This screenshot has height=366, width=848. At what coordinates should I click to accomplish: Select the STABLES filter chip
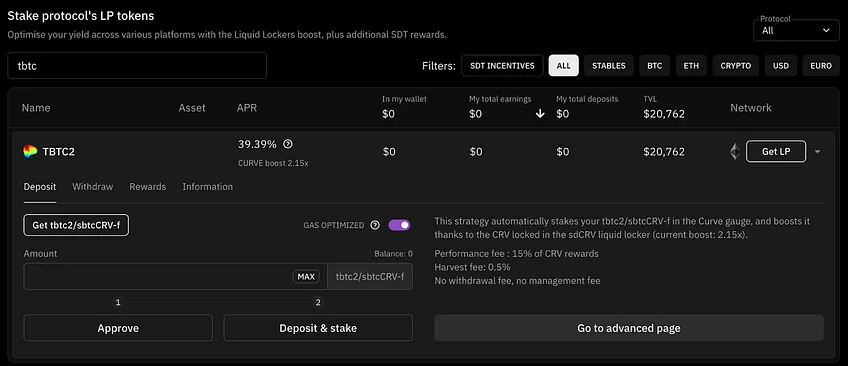click(608, 65)
